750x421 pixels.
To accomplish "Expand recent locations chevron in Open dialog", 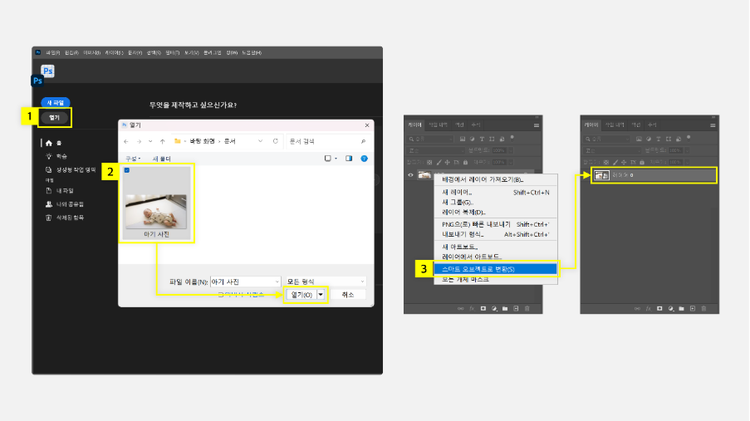I will [x=150, y=142].
